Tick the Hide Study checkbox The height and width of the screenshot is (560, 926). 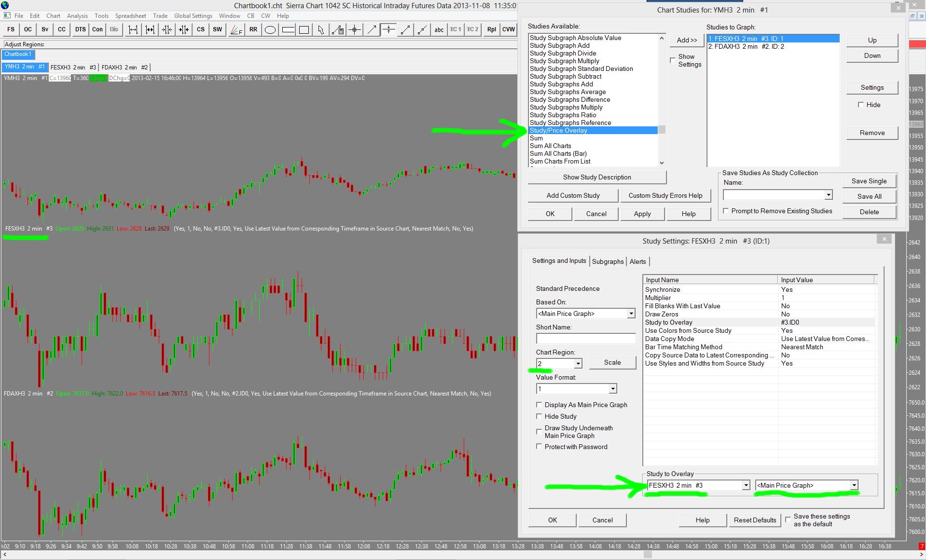click(539, 416)
